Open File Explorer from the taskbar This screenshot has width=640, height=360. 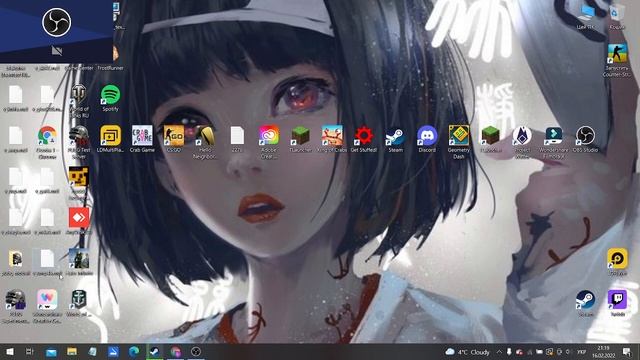click(72, 351)
